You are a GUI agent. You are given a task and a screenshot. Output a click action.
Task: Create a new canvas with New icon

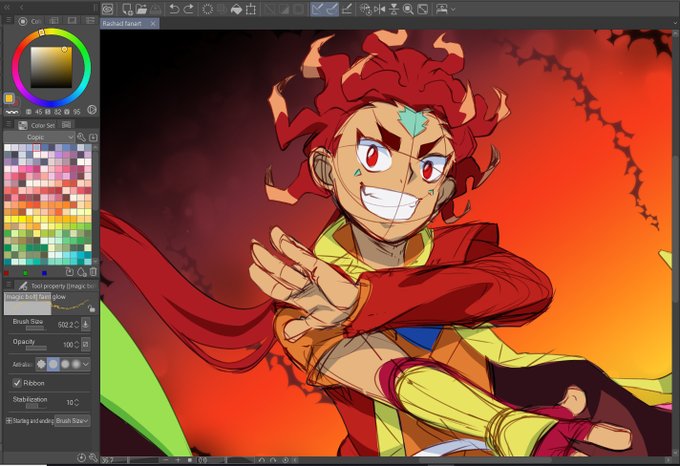point(127,9)
